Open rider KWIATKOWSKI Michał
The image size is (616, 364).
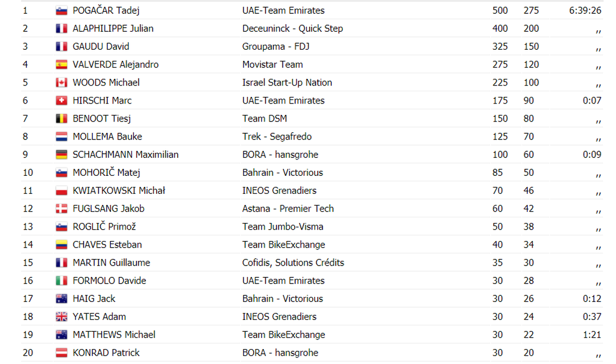(x=119, y=191)
